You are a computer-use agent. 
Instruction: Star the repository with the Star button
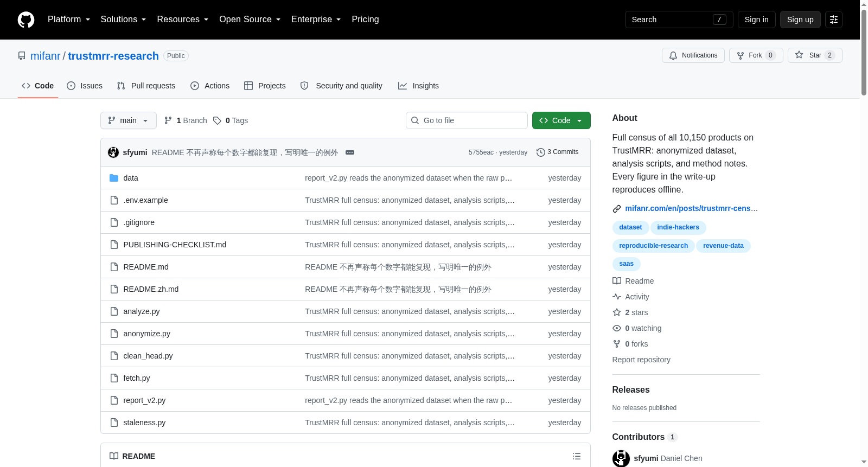click(x=815, y=55)
